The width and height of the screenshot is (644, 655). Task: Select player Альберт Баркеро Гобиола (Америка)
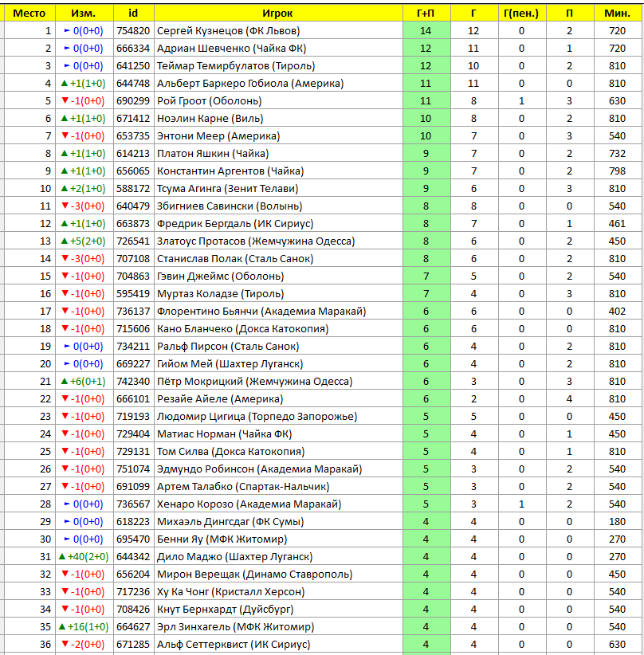tap(250, 84)
